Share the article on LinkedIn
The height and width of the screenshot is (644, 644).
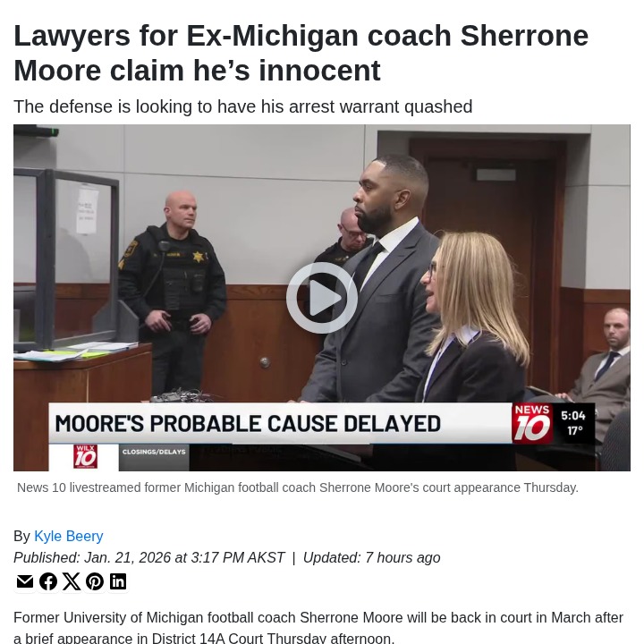point(118,581)
